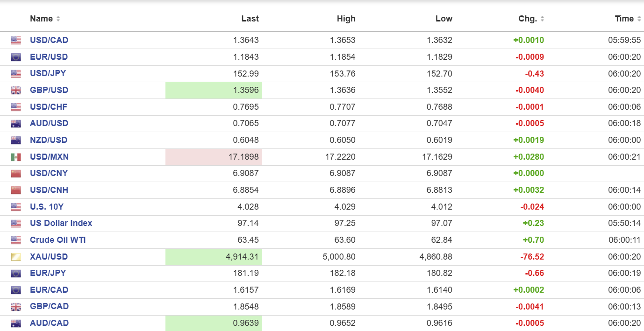Open the USD/CAD currency pair link
The image size is (644, 331).
[x=49, y=40]
